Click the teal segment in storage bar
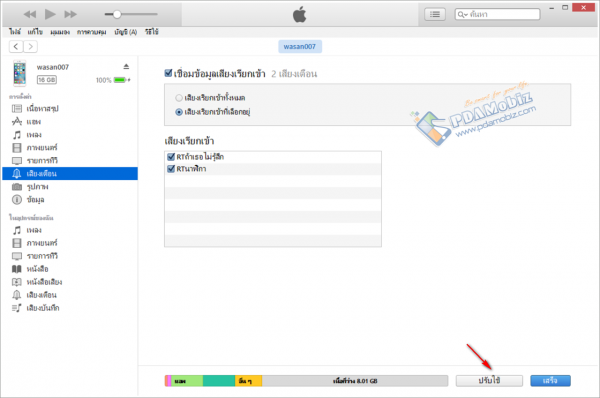The width and height of the screenshot is (600, 398). pos(219,381)
